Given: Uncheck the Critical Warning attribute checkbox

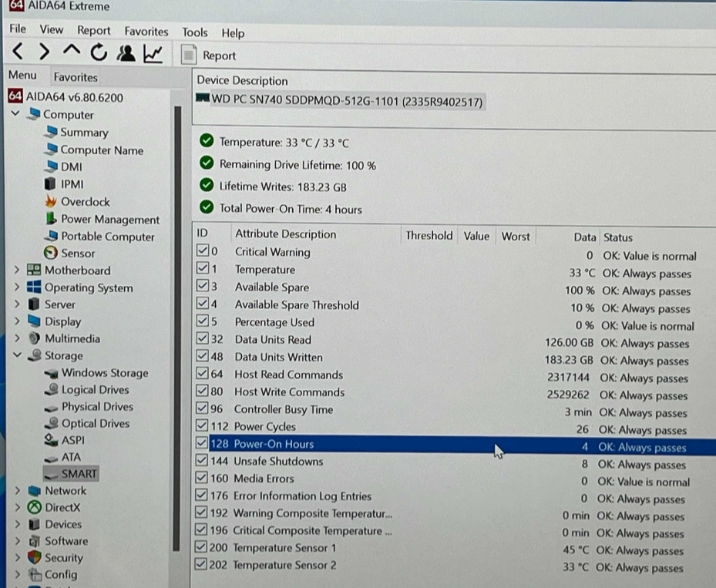Looking at the screenshot, I should tap(203, 252).
